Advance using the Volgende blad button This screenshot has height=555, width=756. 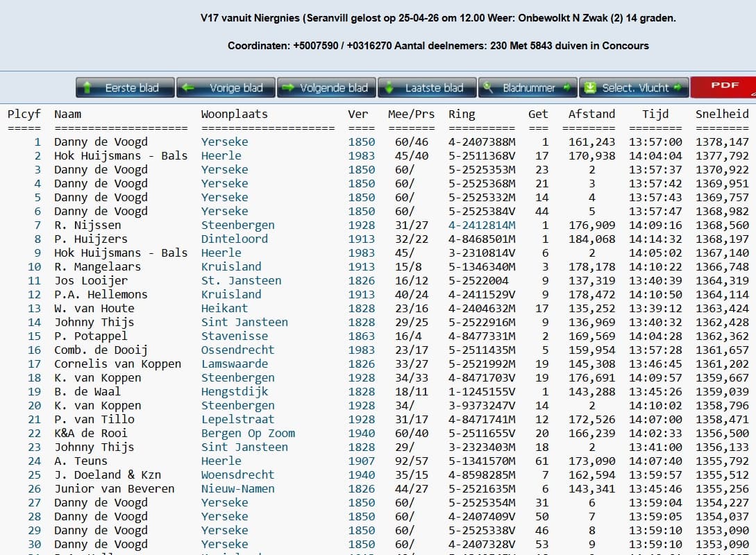click(x=326, y=87)
